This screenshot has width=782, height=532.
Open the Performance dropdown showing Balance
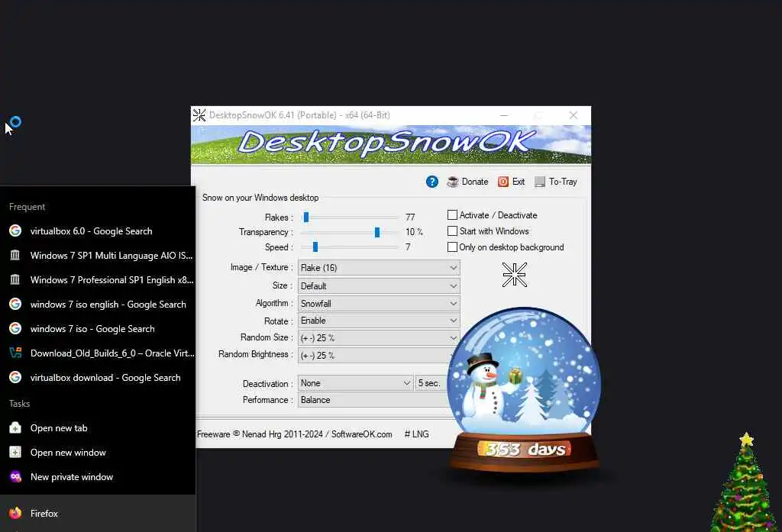[374, 400]
